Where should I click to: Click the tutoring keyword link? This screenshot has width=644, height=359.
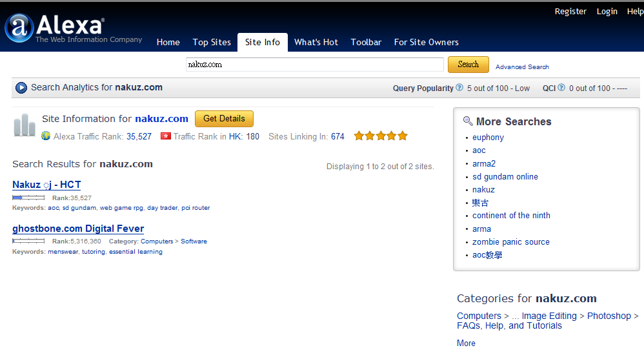pyautogui.click(x=94, y=252)
